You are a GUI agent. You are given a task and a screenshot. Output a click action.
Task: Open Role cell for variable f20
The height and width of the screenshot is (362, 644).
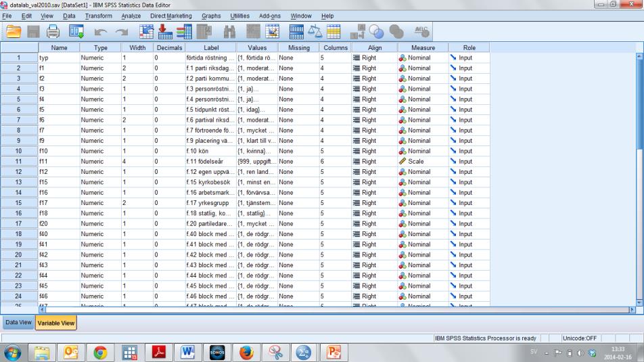coord(469,223)
